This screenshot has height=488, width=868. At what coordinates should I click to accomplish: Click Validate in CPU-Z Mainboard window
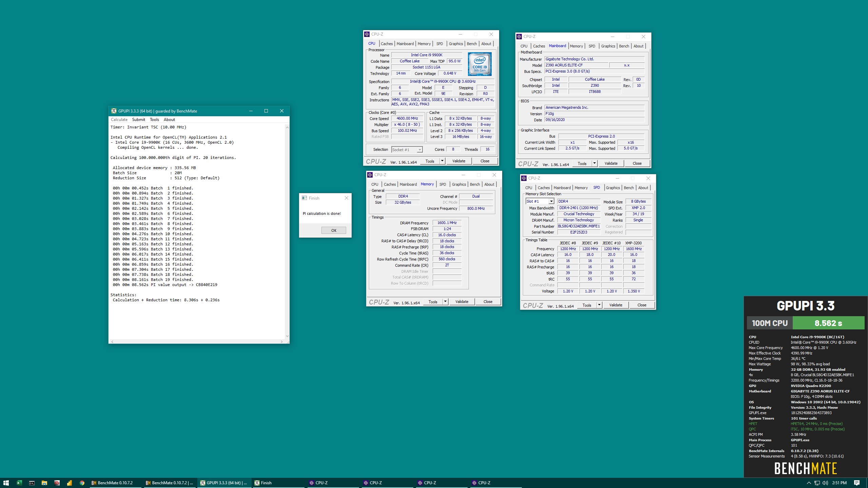click(x=611, y=163)
